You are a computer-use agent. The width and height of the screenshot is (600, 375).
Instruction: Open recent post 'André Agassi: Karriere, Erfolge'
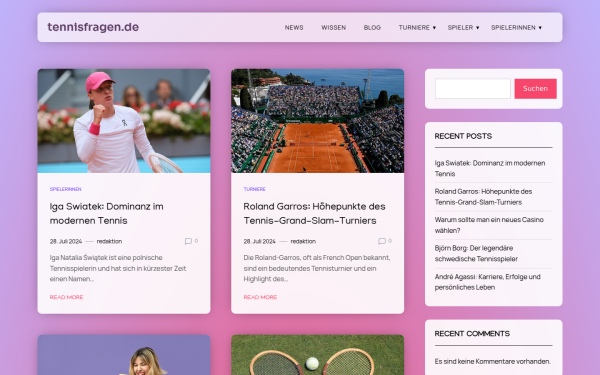(488, 282)
